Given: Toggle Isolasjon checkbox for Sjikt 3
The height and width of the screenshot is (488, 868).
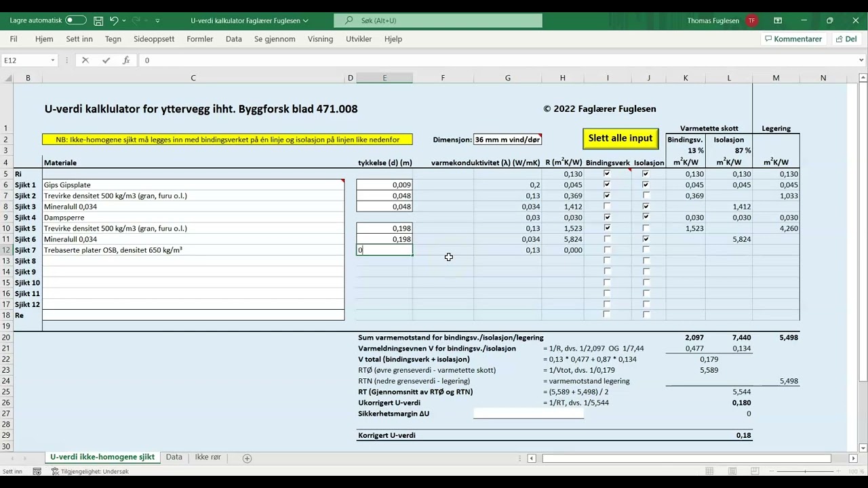Looking at the screenshot, I should pos(646,206).
